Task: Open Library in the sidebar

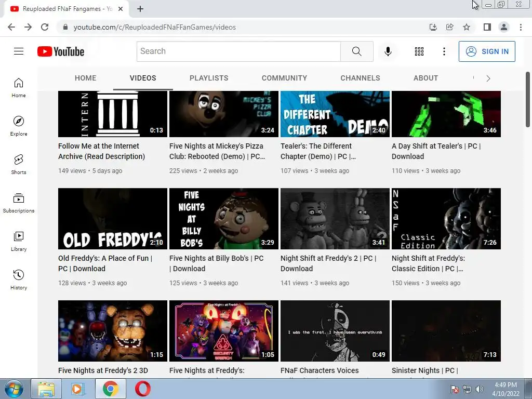Action: (19, 241)
